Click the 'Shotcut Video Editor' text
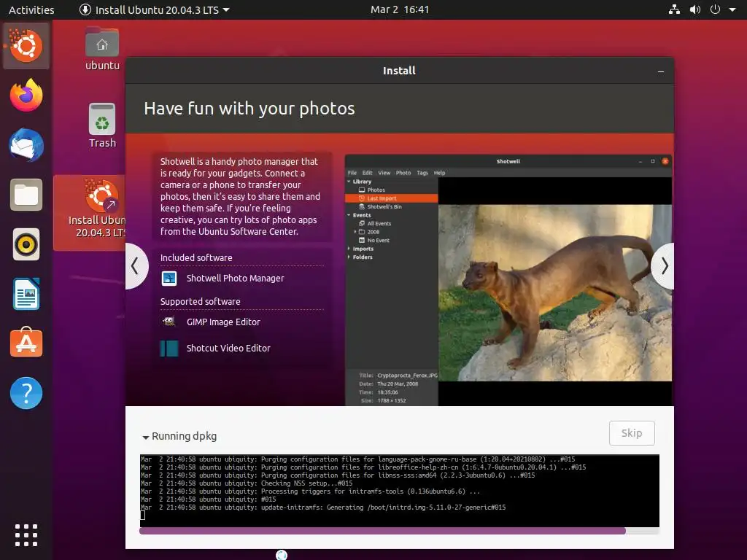This screenshot has height=560, width=747. [x=228, y=348]
